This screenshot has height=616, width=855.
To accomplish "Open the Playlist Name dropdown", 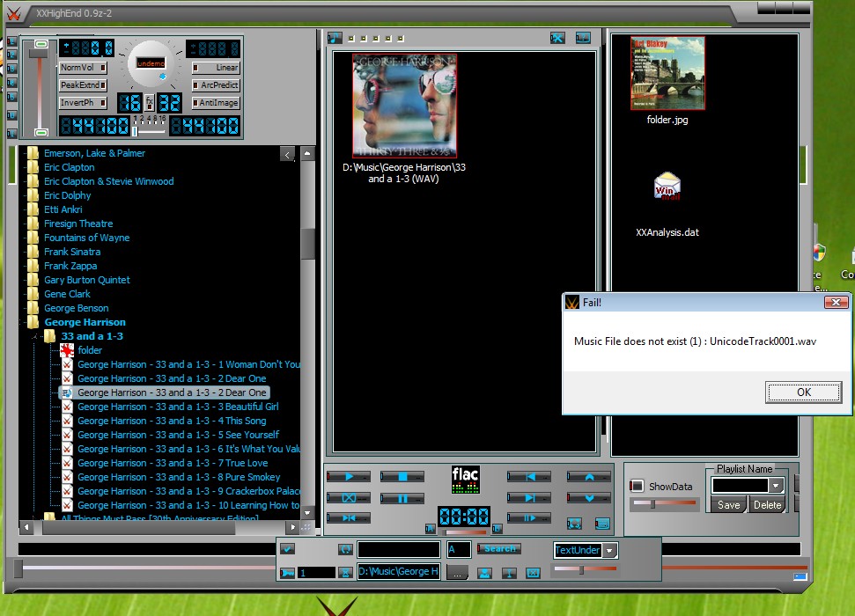I will 776,485.
